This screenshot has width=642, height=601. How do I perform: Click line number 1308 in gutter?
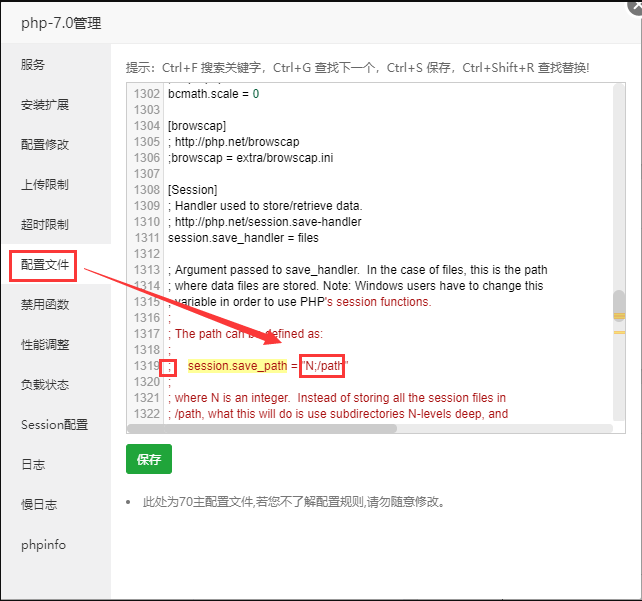click(x=147, y=190)
